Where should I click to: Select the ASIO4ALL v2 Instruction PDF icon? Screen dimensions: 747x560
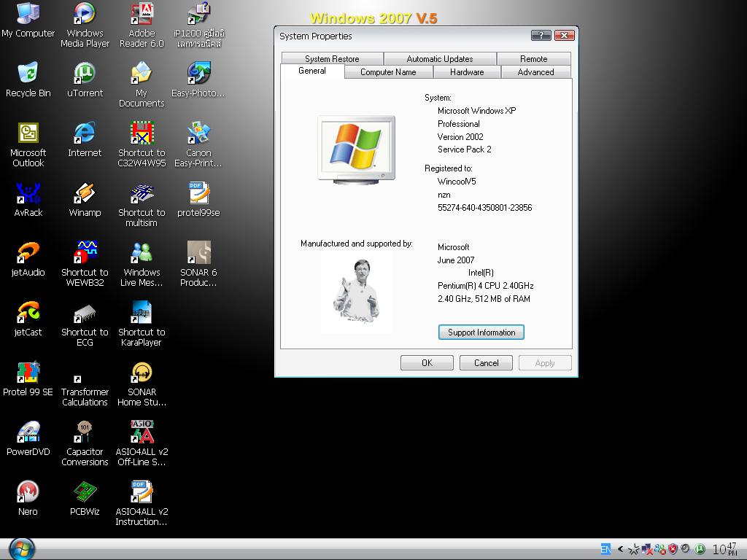click(x=142, y=504)
